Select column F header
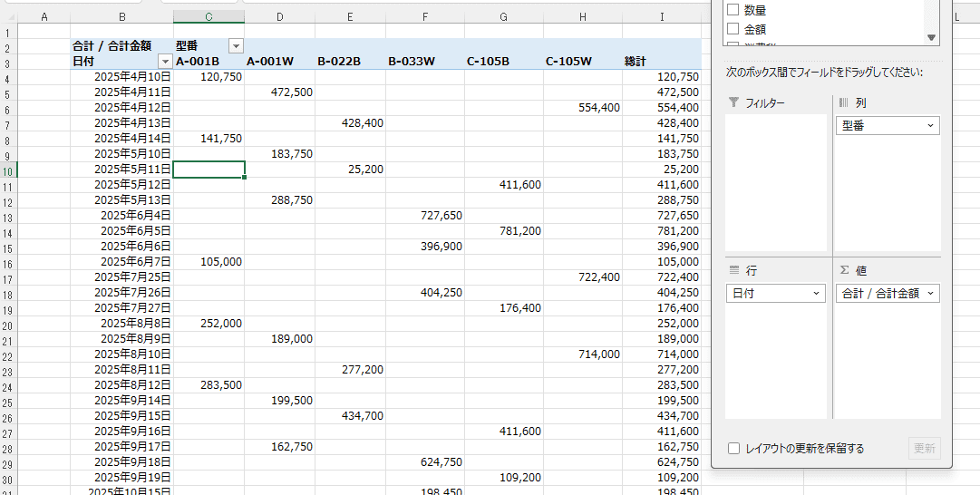The image size is (980, 495). point(425,17)
